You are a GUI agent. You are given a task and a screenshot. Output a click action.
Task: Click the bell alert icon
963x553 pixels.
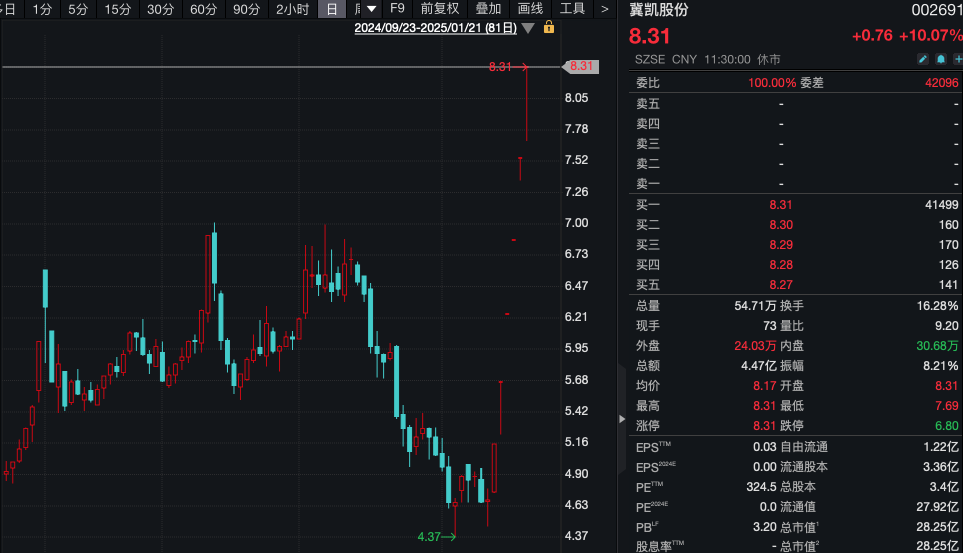click(941, 59)
